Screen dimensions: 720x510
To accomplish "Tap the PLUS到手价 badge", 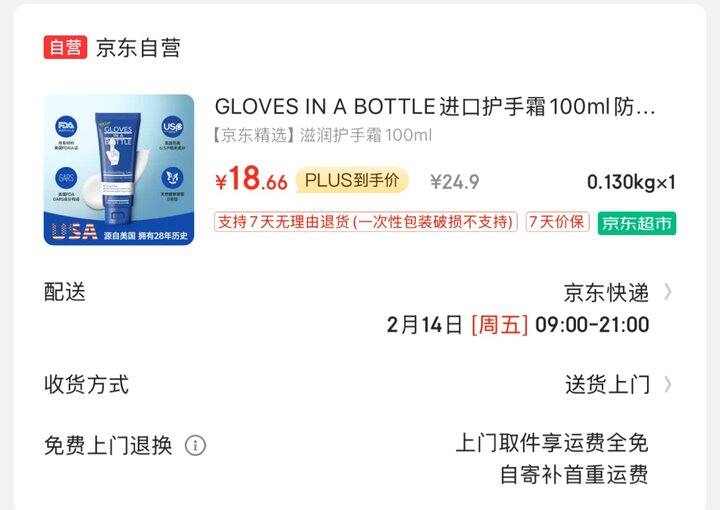I will [352, 180].
